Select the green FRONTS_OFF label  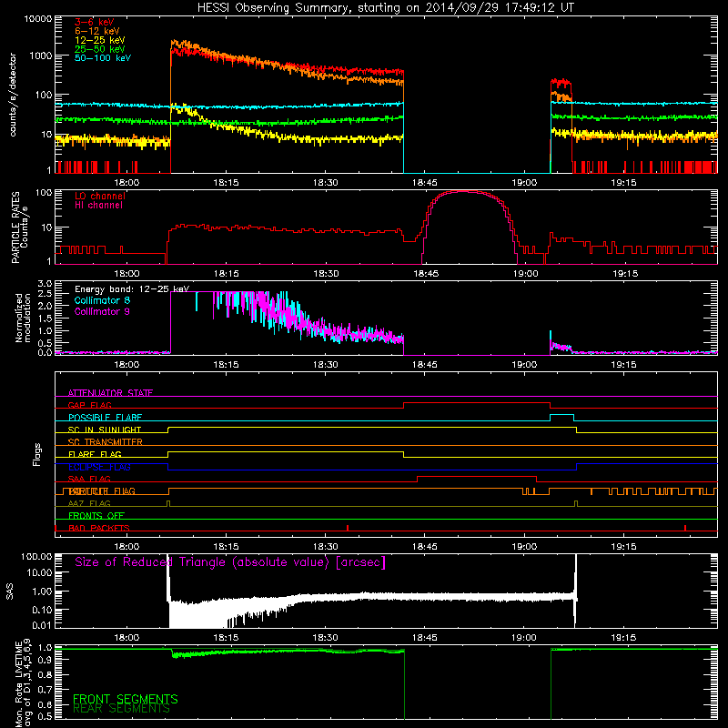coord(96,516)
